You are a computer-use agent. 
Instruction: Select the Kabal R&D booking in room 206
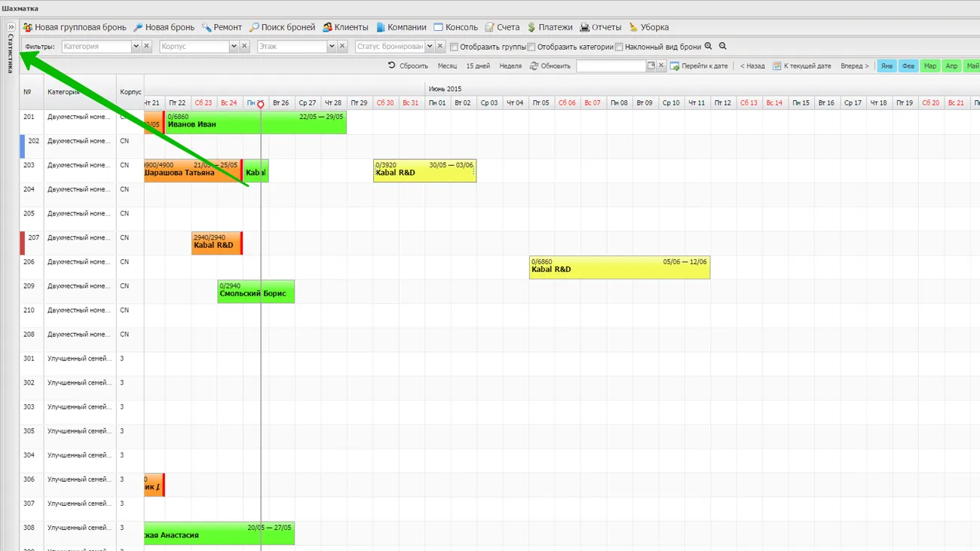[x=619, y=267]
